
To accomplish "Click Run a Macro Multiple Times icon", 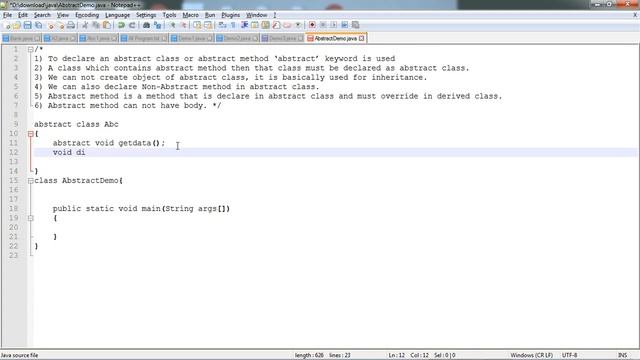I will coord(344,25).
